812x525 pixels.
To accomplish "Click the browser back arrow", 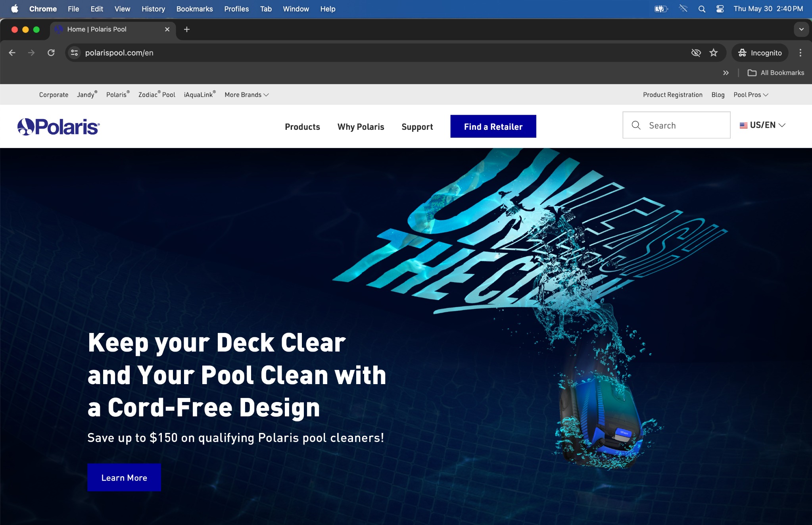I will click(12, 53).
